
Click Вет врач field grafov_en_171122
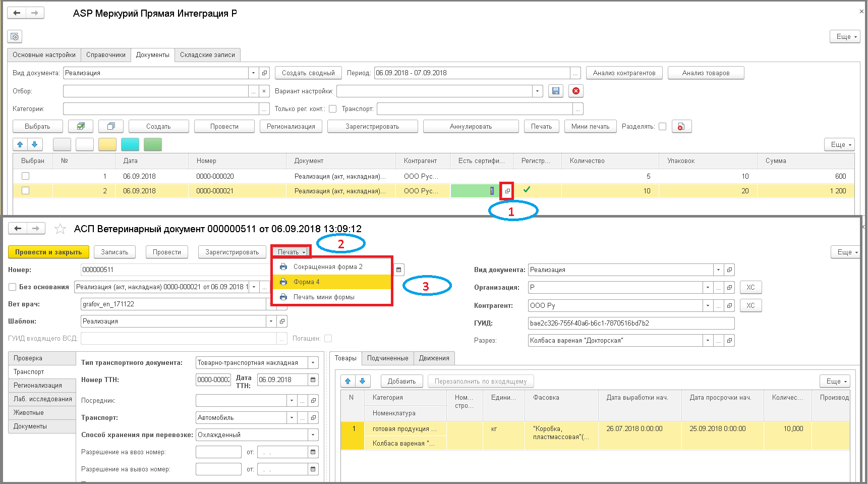click(x=173, y=304)
